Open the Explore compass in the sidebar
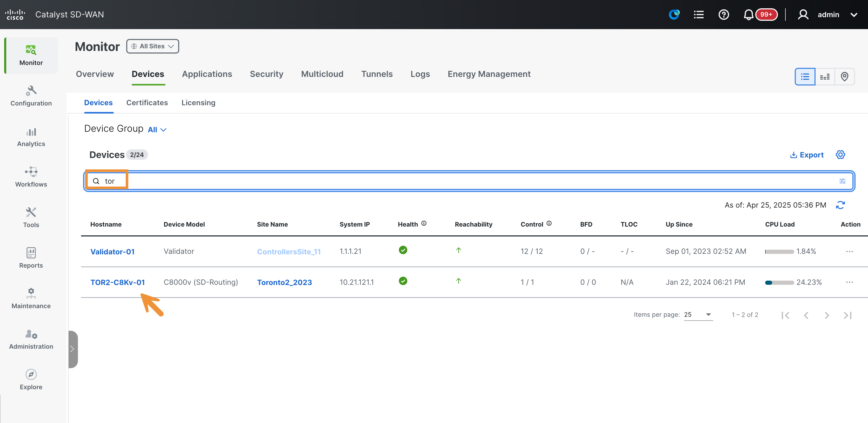This screenshot has height=423, width=868. [31, 380]
